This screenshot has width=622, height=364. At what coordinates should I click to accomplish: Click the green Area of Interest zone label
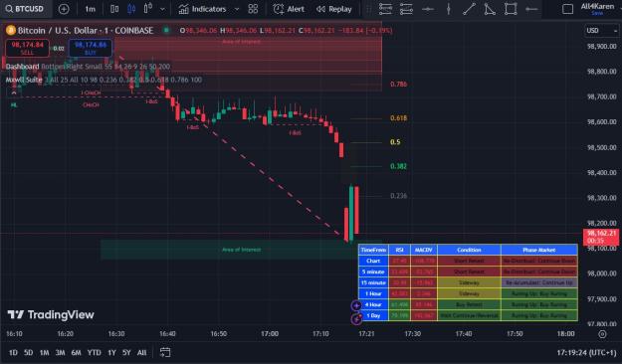pyautogui.click(x=241, y=250)
